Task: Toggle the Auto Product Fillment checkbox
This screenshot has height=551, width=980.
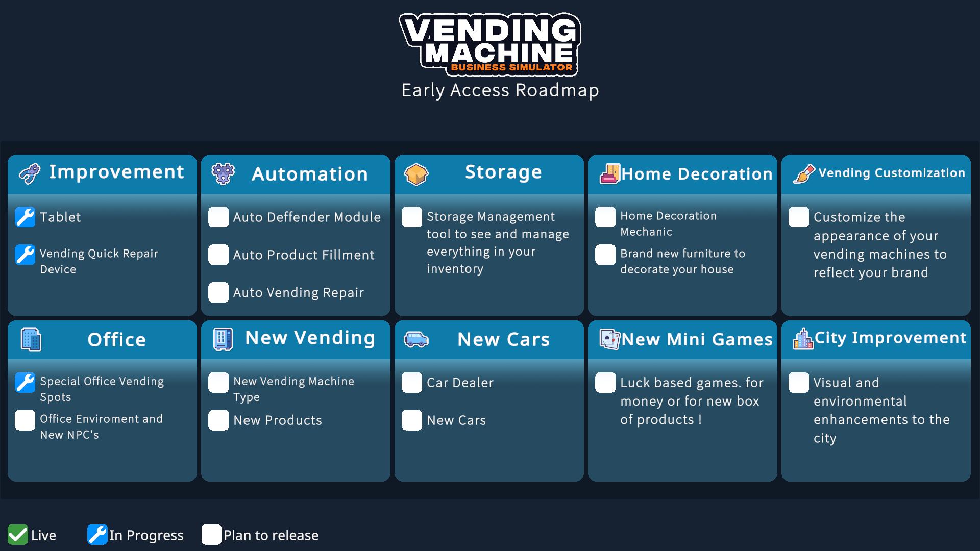Action: point(220,254)
